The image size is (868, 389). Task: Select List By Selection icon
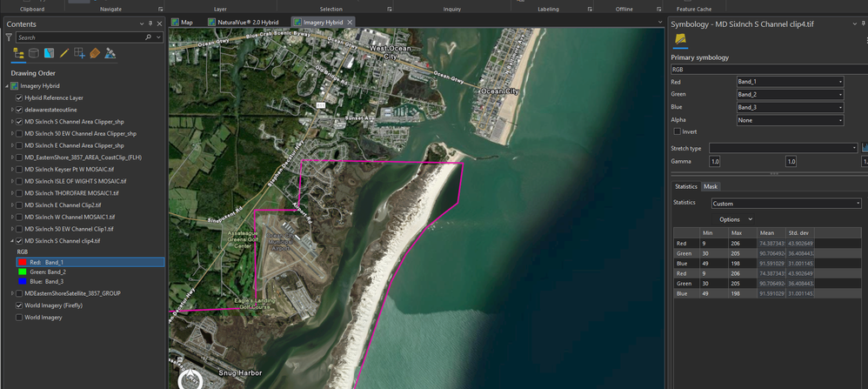click(49, 53)
